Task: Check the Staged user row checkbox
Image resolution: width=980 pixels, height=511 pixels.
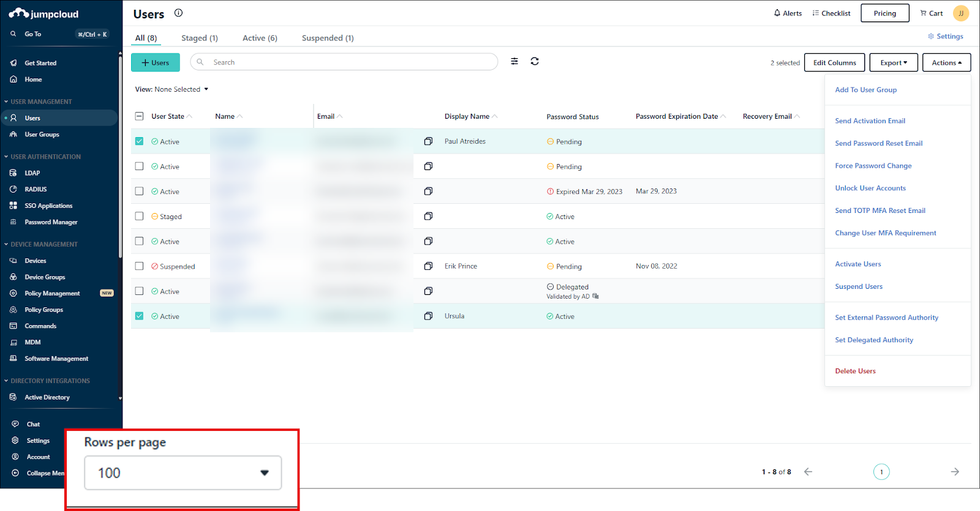Action: [x=139, y=216]
